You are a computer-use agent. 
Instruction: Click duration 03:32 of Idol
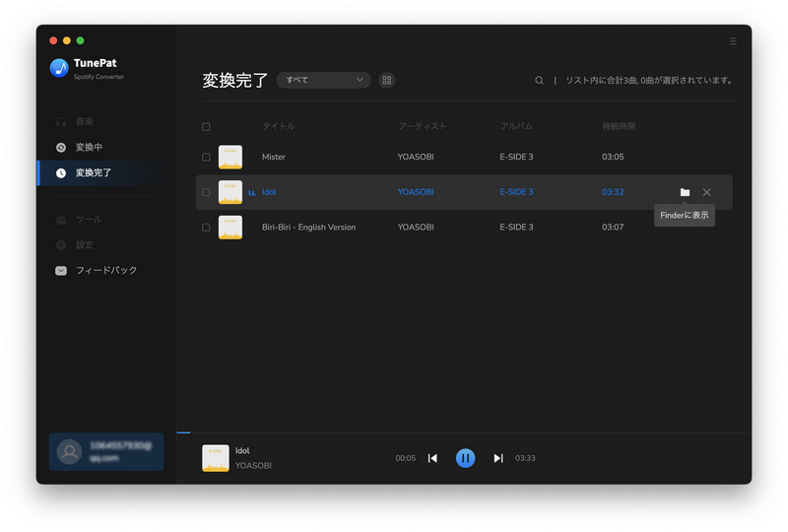pyautogui.click(x=613, y=192)
